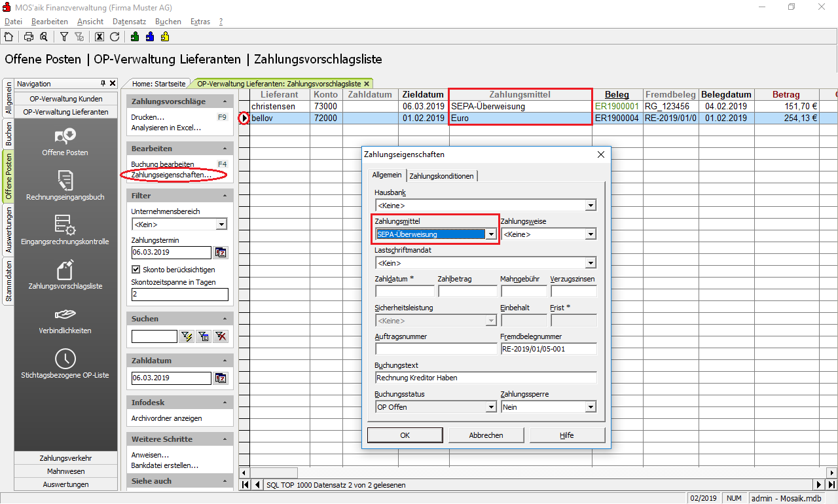The width and height of the screenshot is (838, 504).
Task: Open the Hausbank dropdown list
Action: [x=591, y=206]
